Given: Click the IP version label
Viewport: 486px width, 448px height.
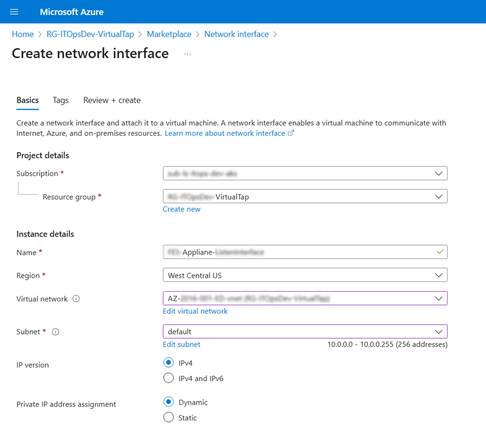Looking at the screenshot, I should (32, 365).
